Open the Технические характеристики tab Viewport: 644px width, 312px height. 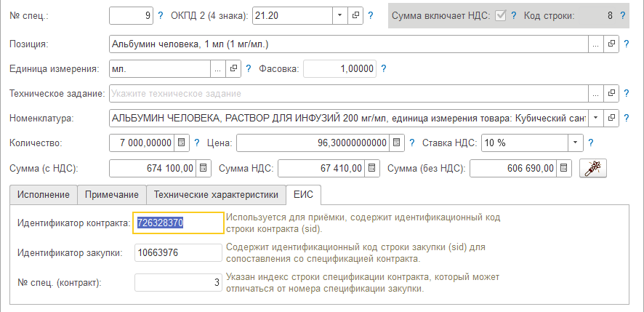coord(216,194)
